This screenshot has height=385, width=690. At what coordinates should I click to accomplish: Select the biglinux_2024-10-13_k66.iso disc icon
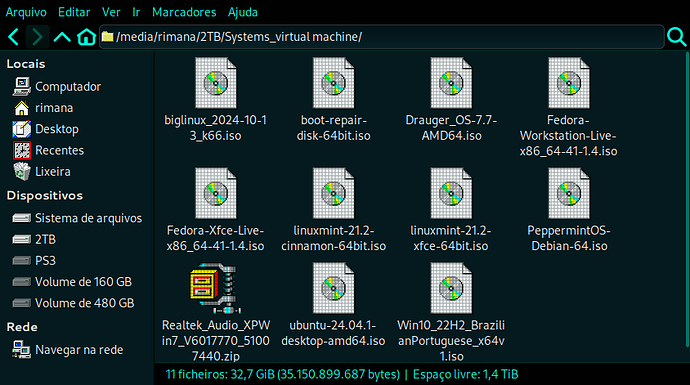pyautogui.click(x=216, y=83)
